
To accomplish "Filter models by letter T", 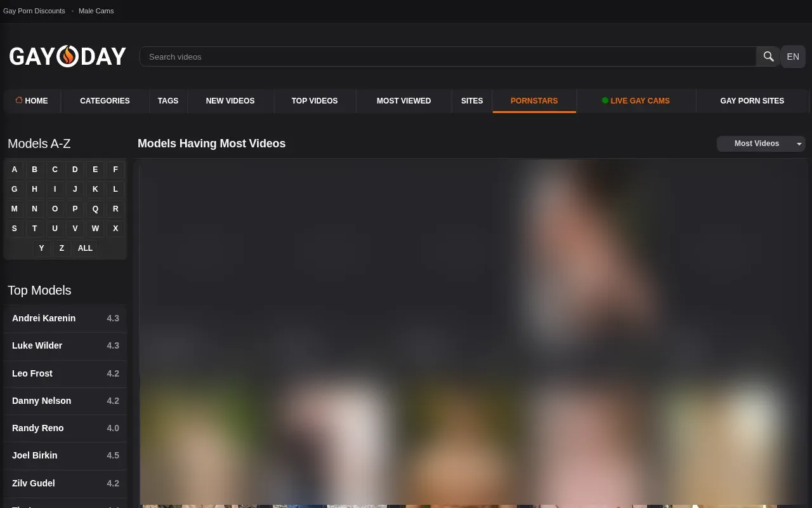I will 35,229.
